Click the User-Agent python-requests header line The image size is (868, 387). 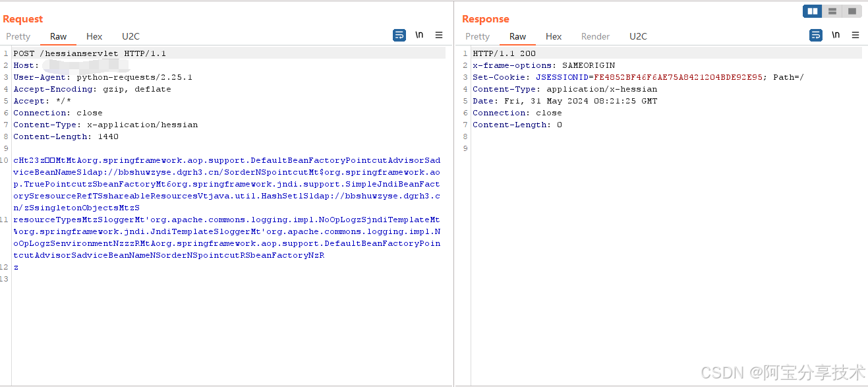click(103, 77)
